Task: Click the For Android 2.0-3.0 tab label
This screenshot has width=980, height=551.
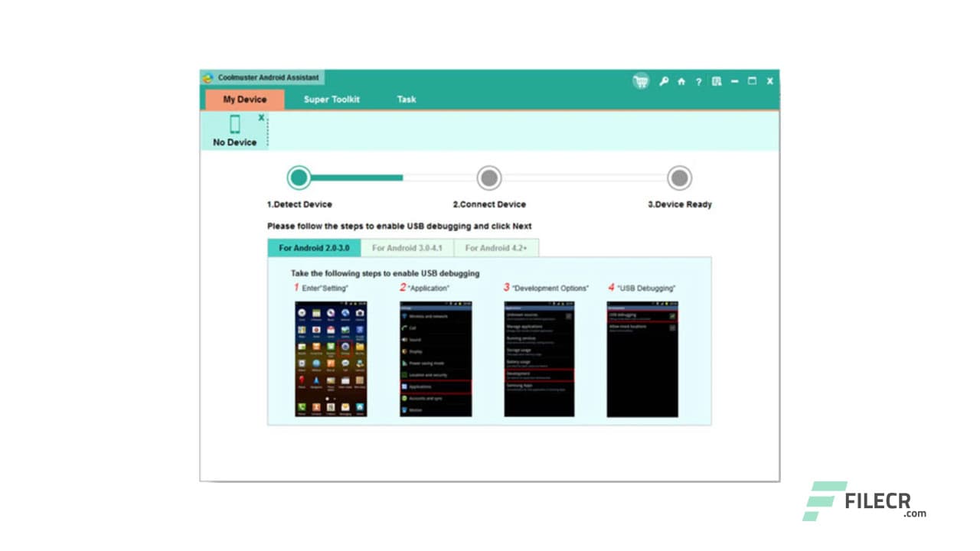Action: tap(314, 248)
